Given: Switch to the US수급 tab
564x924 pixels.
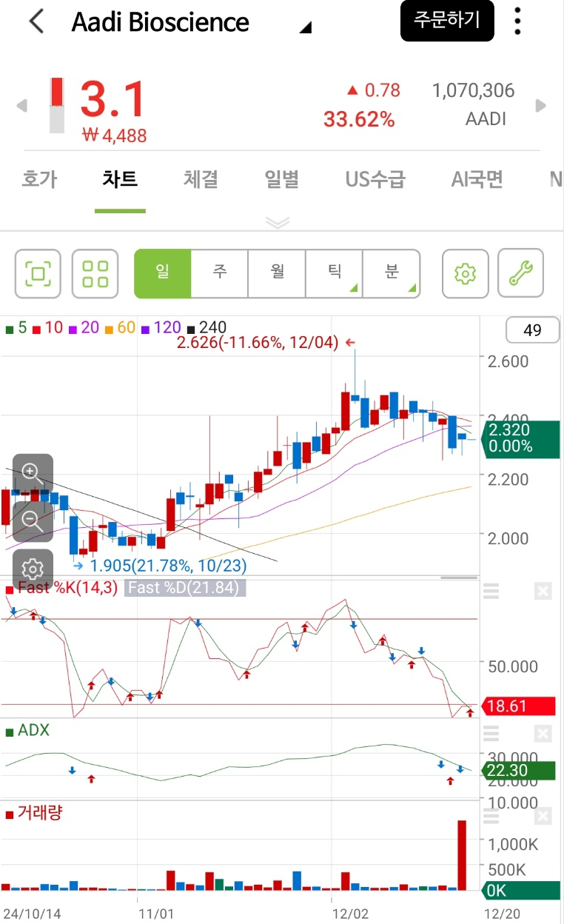Looking at the screenshot, I should click(375, 179).
